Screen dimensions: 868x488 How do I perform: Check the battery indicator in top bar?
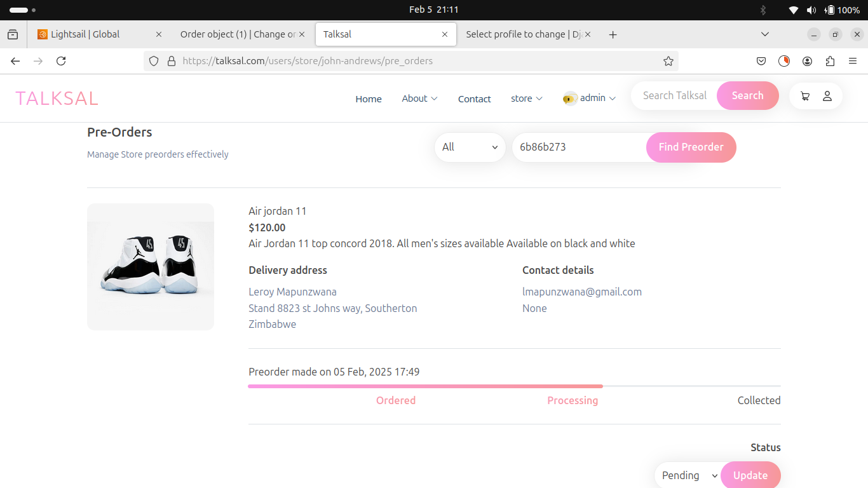click(842, 10)
